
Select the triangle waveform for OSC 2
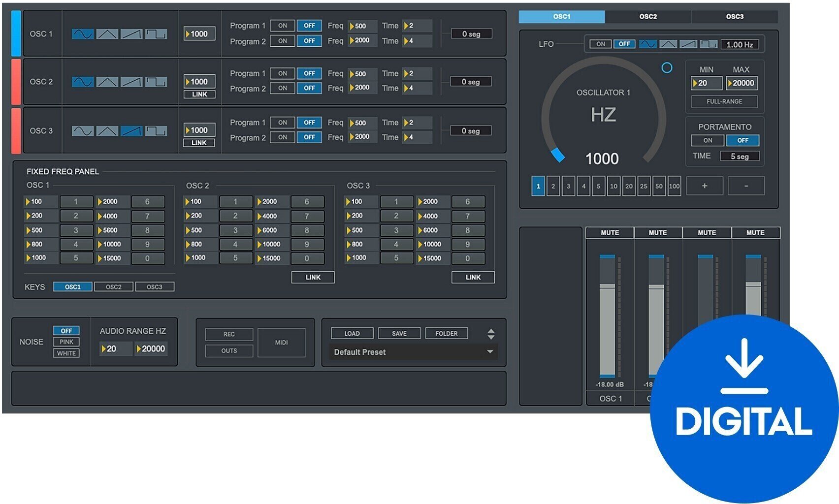click(107, 82)
